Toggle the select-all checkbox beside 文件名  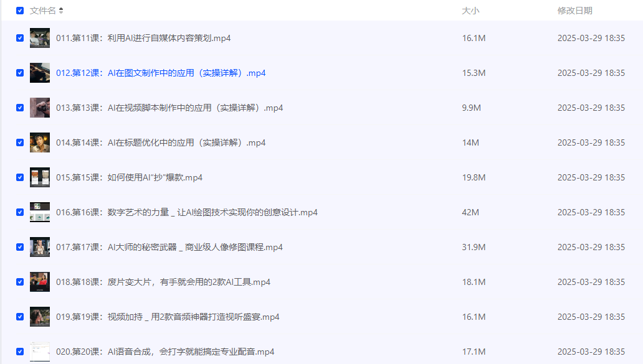tap(20, 11)
